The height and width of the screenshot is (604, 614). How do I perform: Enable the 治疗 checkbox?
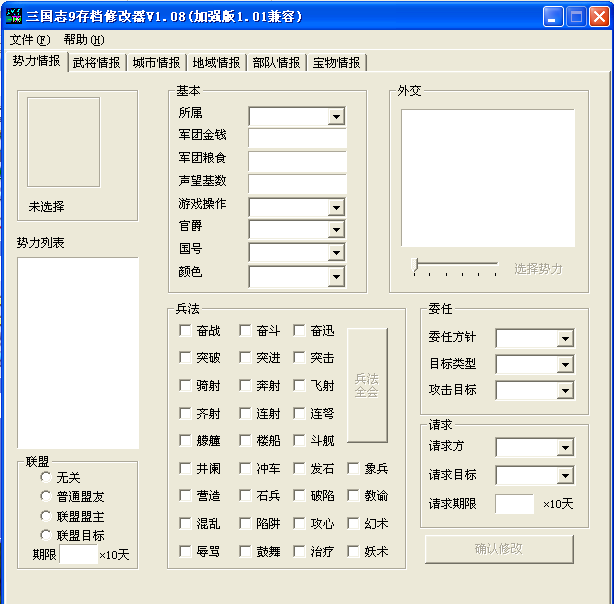(299, 552)
